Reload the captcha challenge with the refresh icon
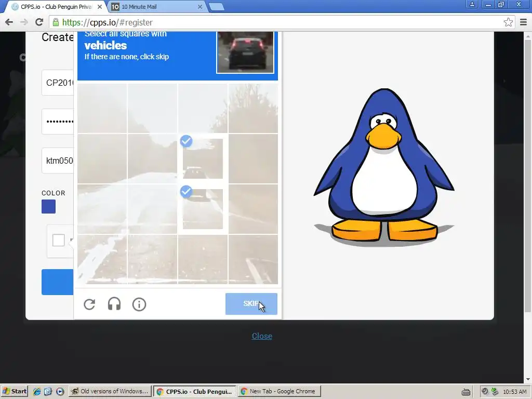The height and width of the screenshot is (399, 532). point(89,304)
